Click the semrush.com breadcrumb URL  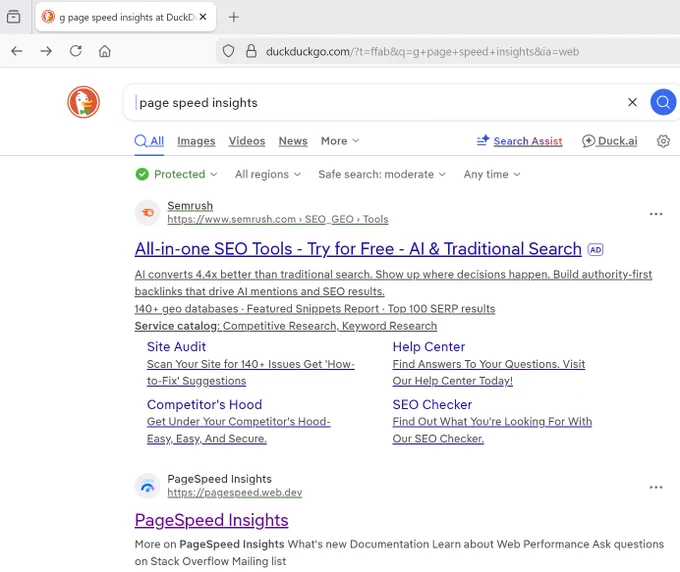[278, 219]
